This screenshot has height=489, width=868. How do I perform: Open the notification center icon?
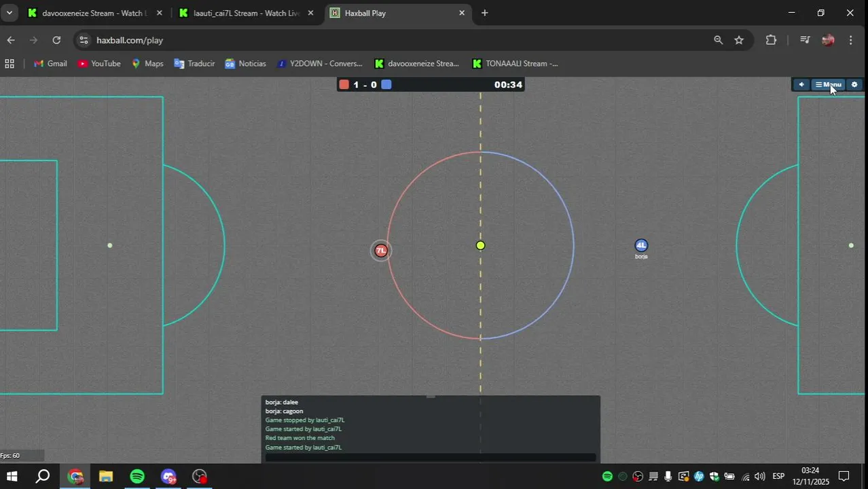(844, 476)
